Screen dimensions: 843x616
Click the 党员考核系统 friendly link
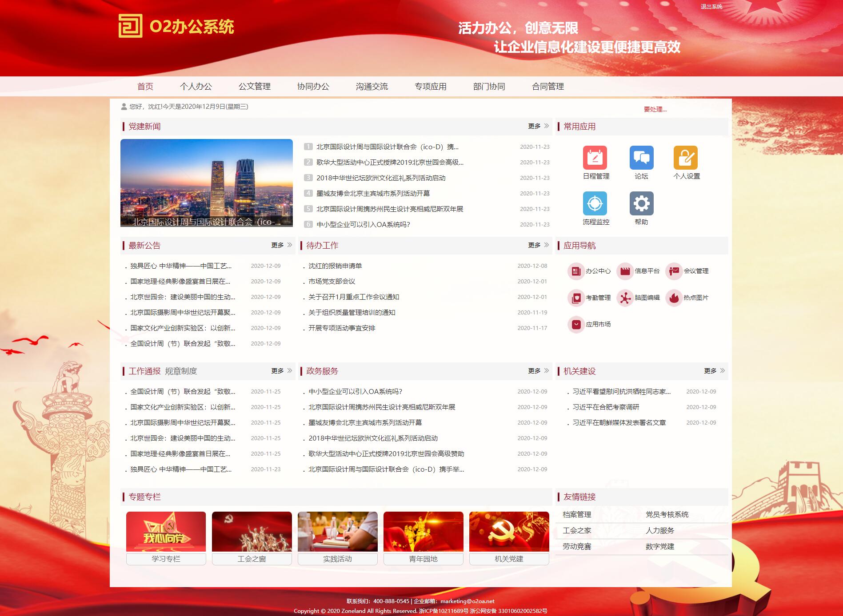667,514
